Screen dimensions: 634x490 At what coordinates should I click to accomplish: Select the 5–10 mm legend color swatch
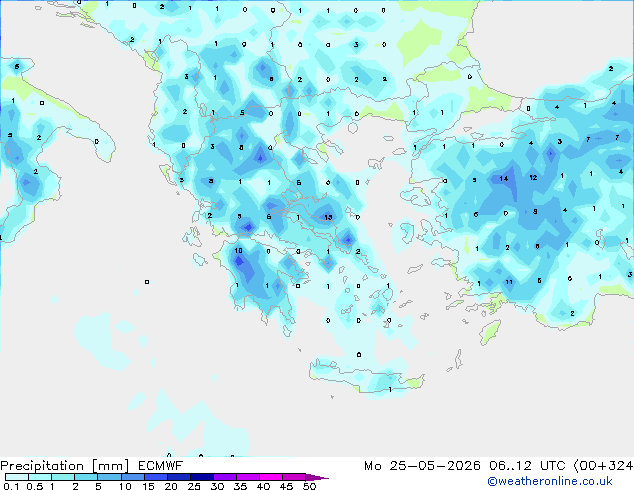pyautogui.click(x=109, y=477)
